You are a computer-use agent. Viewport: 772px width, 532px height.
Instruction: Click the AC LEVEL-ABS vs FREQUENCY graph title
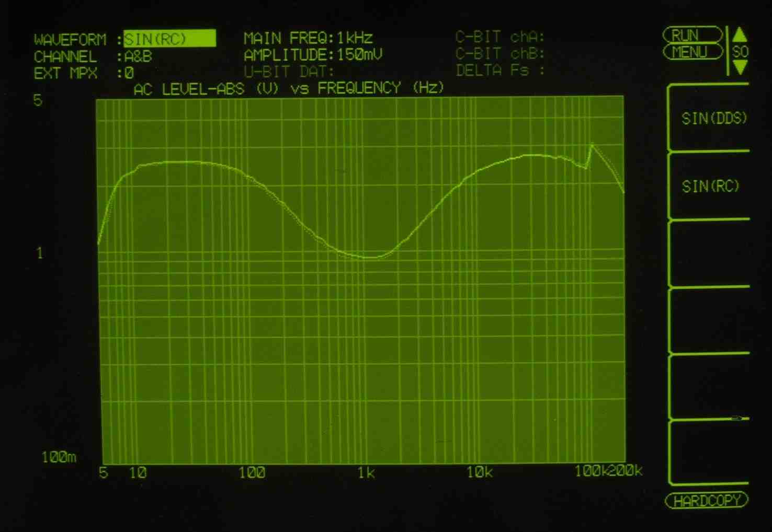pyautogui.click(x=288, y=88)
